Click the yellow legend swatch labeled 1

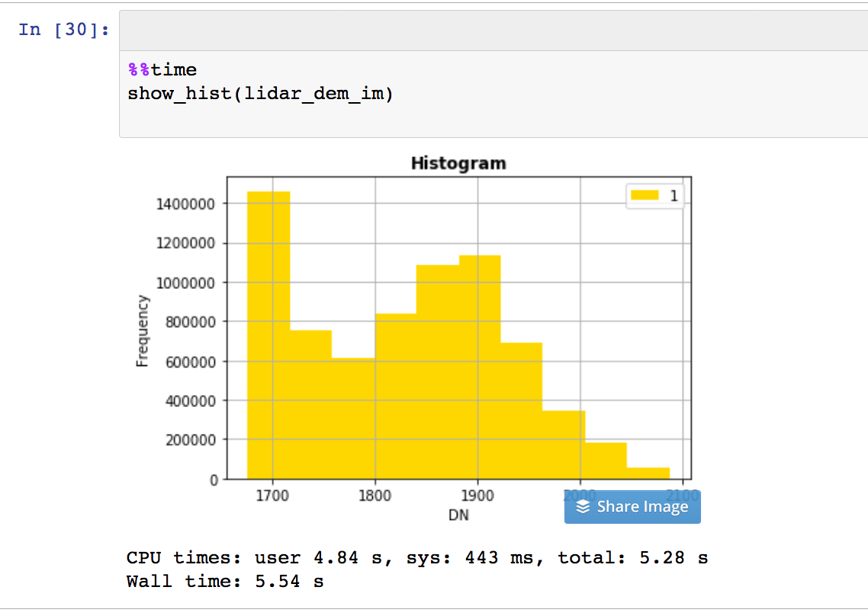[x=645, y=195]
